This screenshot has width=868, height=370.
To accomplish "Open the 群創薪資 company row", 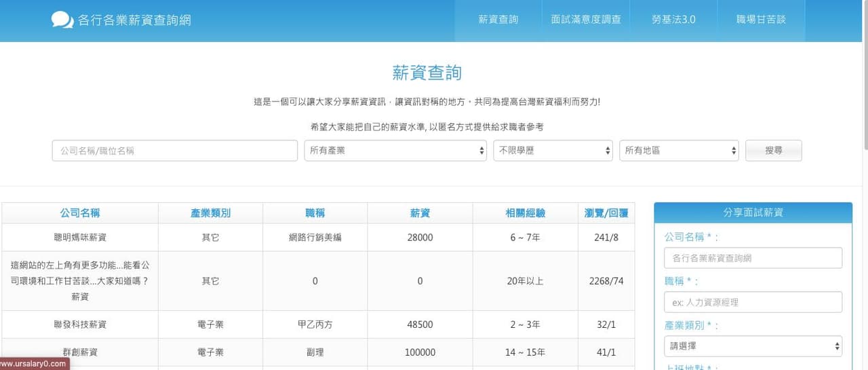I will click(80, 352).
